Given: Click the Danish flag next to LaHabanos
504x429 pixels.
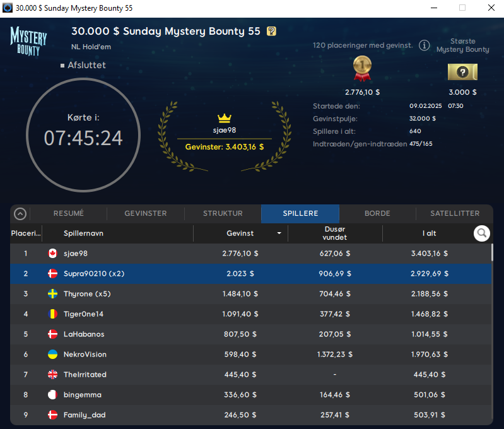Looking at the screenshot, I should click(53, 334).
